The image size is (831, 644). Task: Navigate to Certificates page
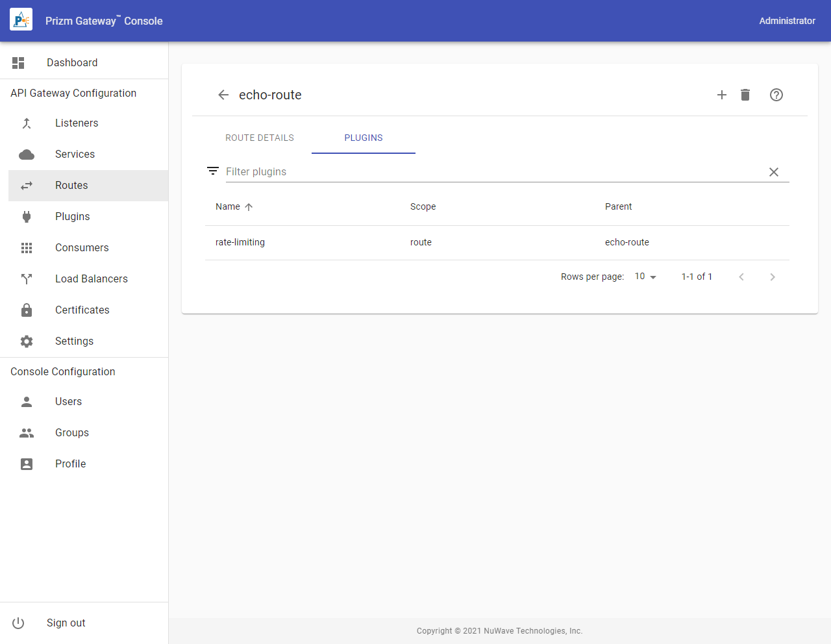pos(82,310)
